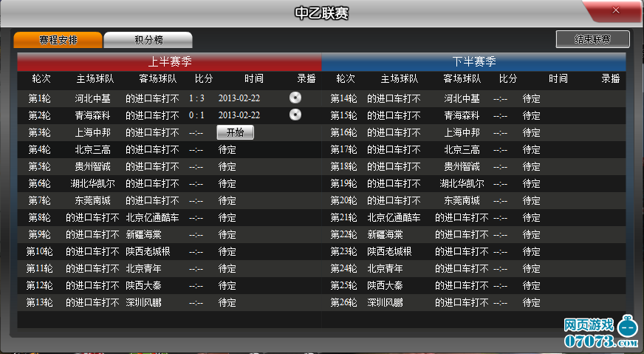Select 上海中邦 in the round 3 row
This screenshot has height=354, width=644.
point(92,133)
